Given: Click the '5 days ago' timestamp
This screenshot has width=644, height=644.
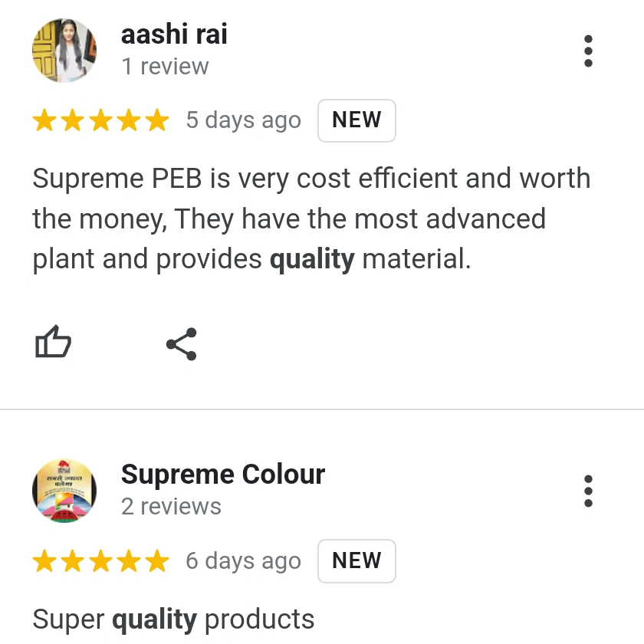Looking at the screenshot, I should [x=244, y=120].
